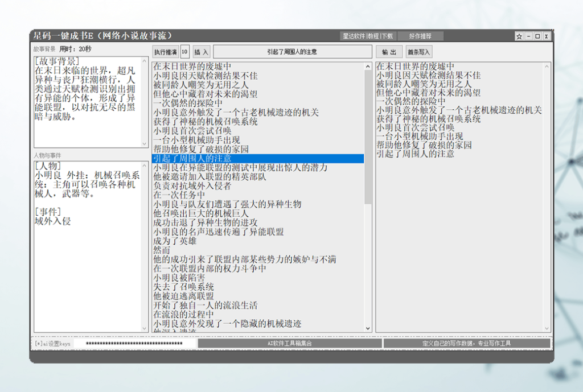Screen dimensions: 583x392
Task: Click inside the 故事背景 text area
Action: [x=88, y=102]
